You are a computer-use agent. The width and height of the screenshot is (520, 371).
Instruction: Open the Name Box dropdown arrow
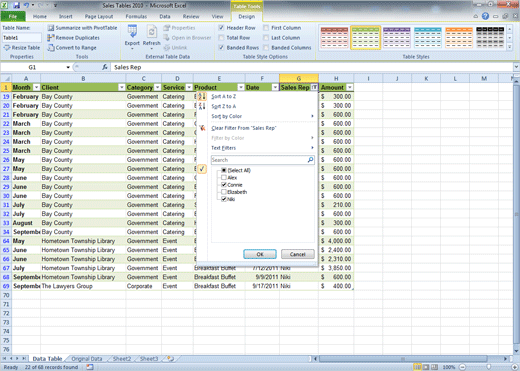pyautogui.click(x=68, y=67)
